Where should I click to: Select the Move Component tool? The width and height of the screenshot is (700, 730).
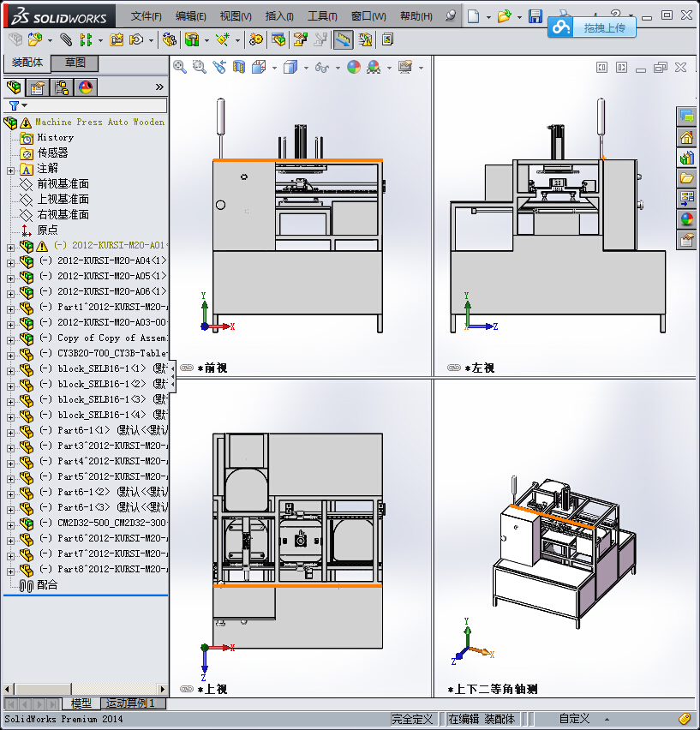click(136, 40)
